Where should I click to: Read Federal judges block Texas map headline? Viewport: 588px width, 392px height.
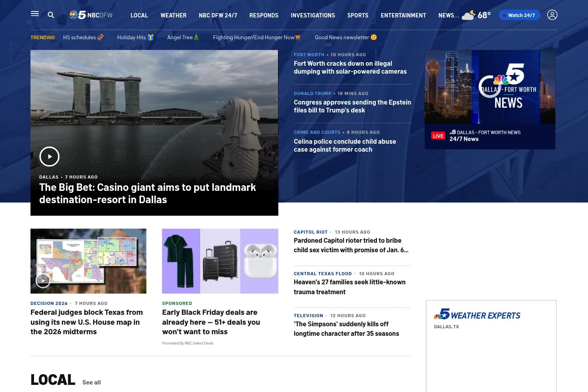pyautogui.click(x=87, y=322)
